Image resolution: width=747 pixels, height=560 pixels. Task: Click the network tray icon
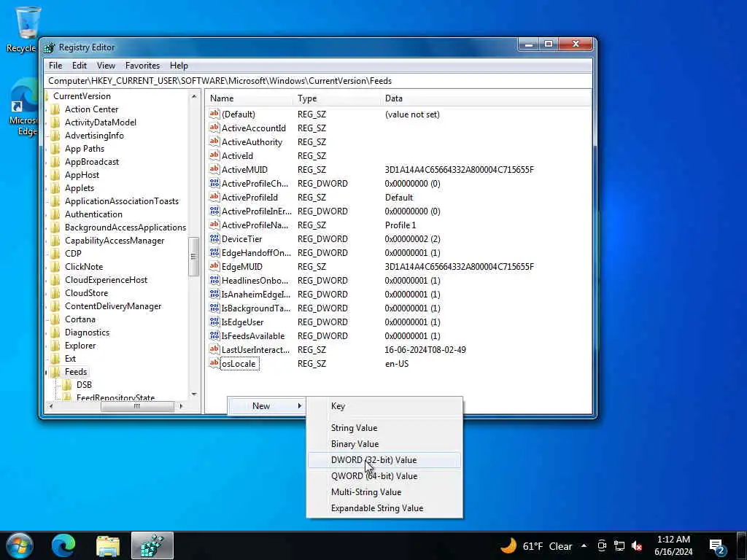click(x=619, y=545)
